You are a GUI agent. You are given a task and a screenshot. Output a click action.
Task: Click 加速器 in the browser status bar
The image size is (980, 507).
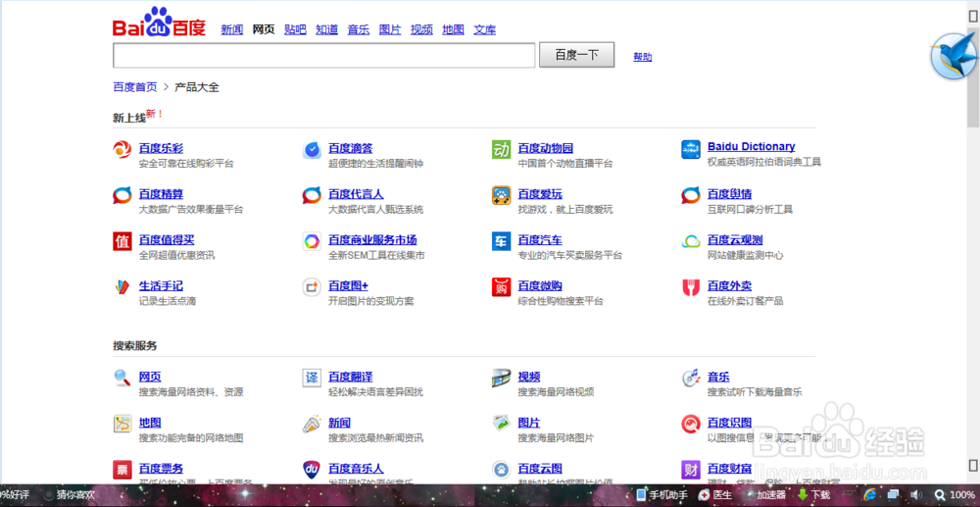point(765,495)
